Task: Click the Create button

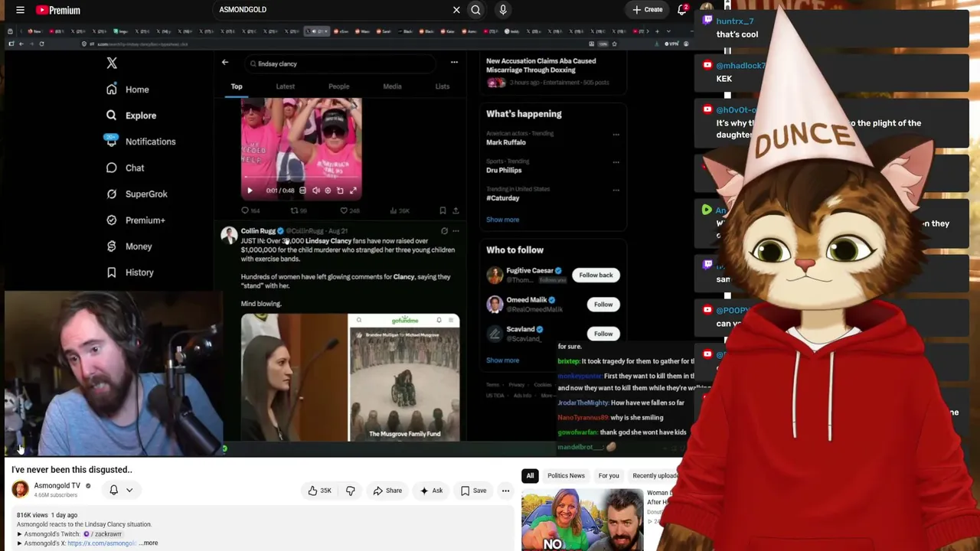Action: coord(647,10)
